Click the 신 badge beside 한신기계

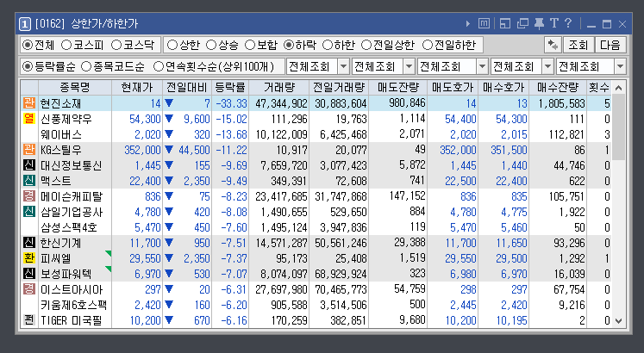(x=28, y=243)
